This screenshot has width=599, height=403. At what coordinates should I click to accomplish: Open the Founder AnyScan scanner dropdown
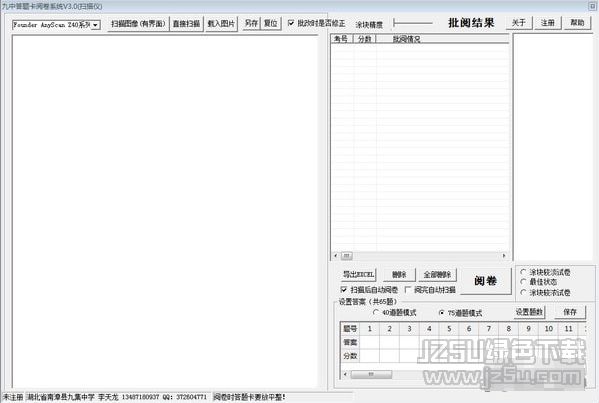tap(95, 25)
